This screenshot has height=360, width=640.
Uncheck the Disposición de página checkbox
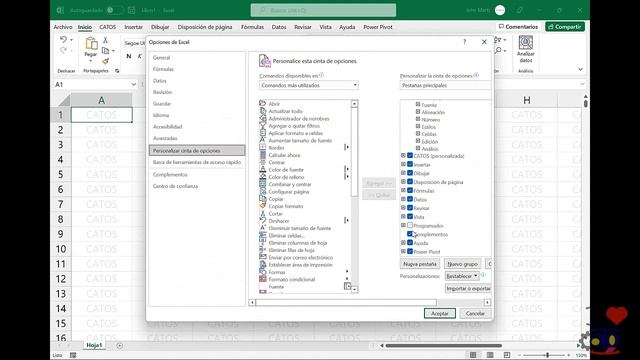pyautogui.click(x=410, y=182)
